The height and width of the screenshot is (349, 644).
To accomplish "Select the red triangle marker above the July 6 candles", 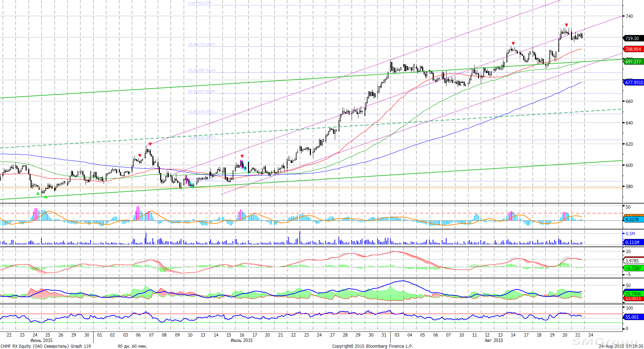I will coord(140,155).
